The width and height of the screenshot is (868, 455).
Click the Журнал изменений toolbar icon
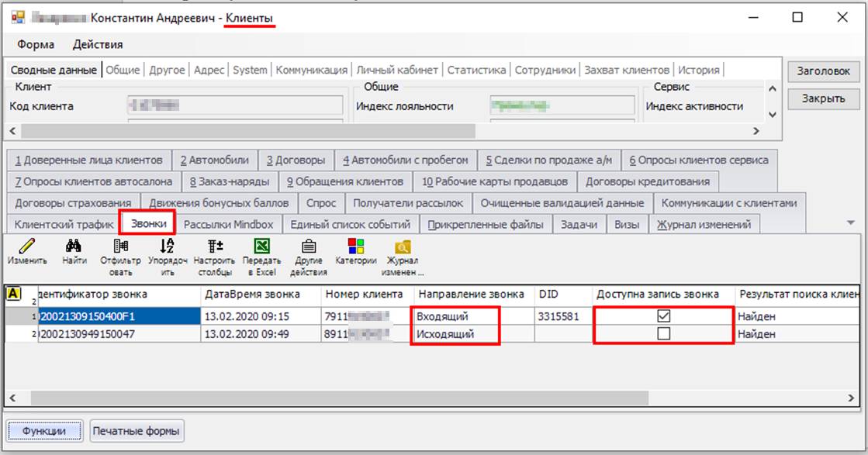click(402, 247)
